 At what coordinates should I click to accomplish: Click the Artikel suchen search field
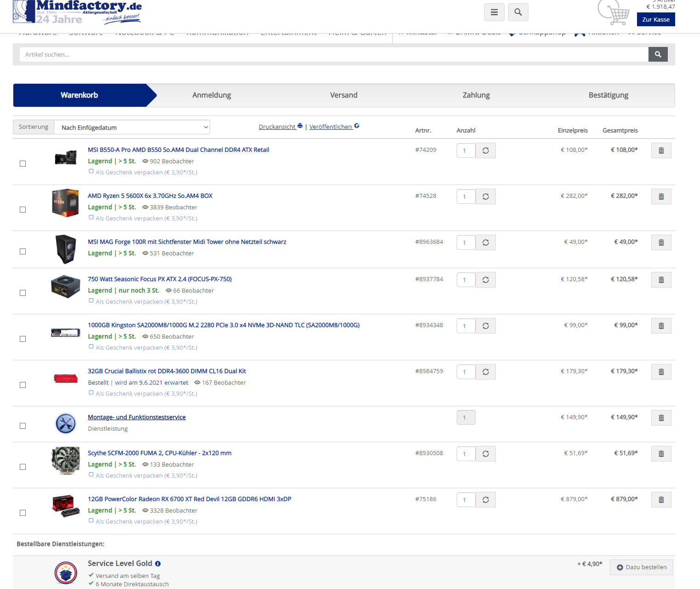334,54
